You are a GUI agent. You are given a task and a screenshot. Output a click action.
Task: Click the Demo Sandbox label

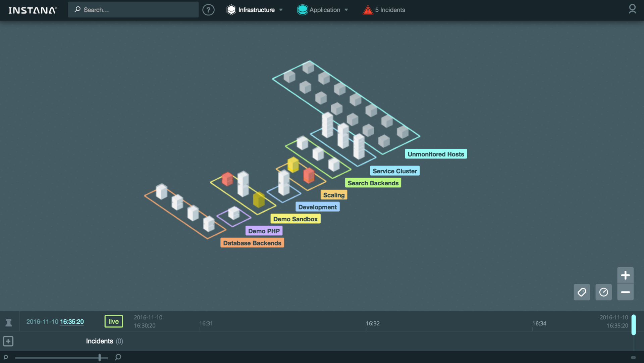[295, 219]
